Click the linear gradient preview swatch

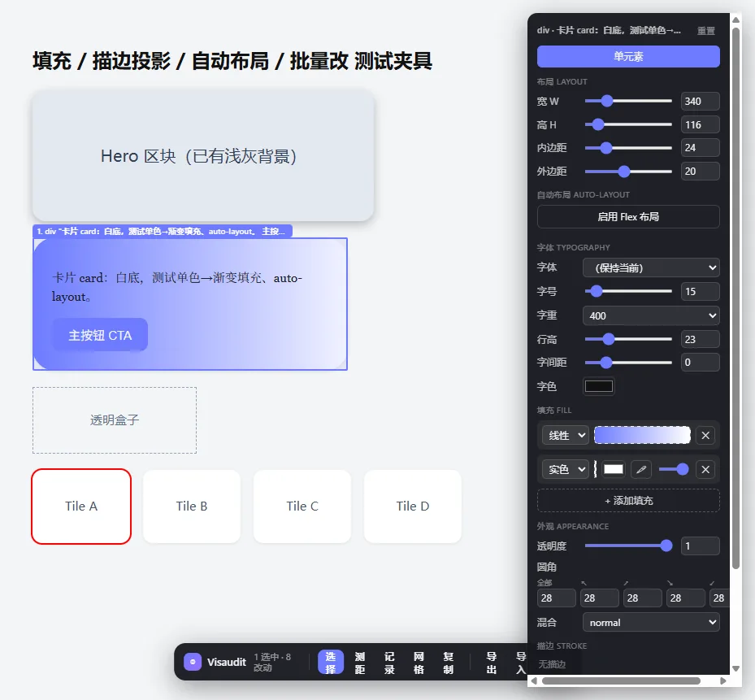click(642, 435)
